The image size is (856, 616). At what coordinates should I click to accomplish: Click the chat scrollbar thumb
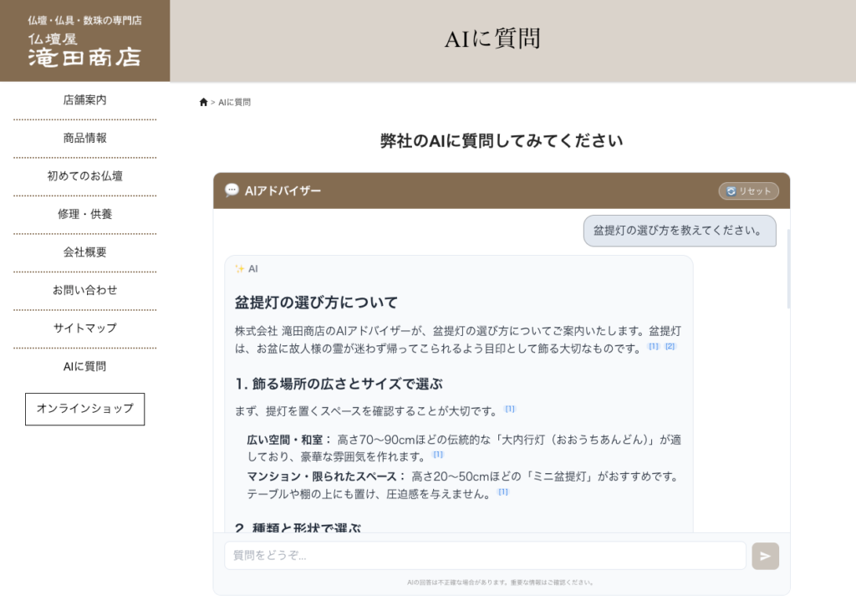pos(788,269)
